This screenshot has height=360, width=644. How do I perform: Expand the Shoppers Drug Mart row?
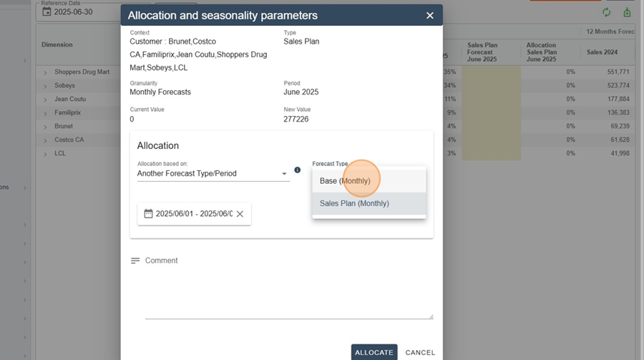[x=45, y=72]
